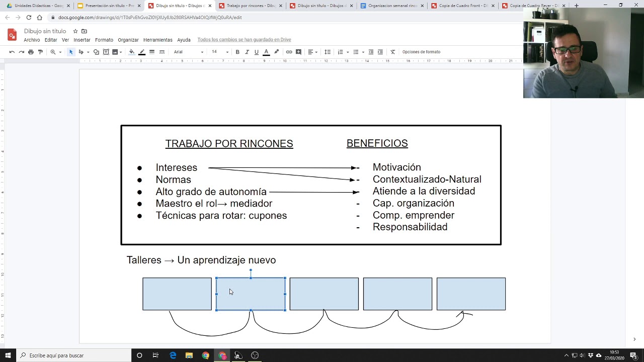Clear text formatting

click(393, 52)
